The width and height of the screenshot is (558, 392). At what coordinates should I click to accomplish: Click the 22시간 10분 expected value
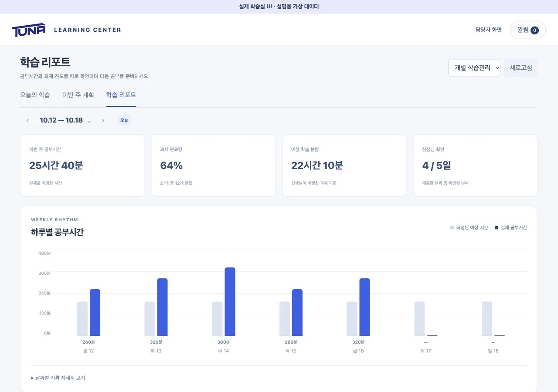coord(317,166)
